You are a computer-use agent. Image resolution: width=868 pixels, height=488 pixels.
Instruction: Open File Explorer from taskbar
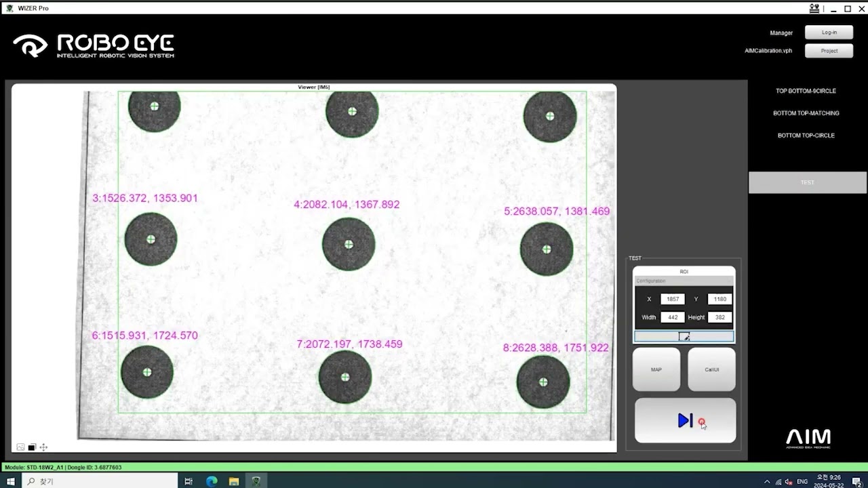[x=234, y=481]
